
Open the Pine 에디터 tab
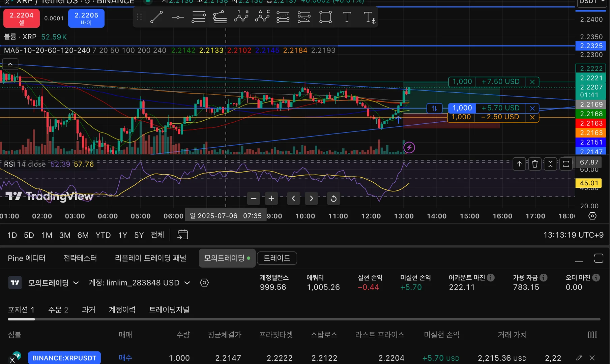27,258
